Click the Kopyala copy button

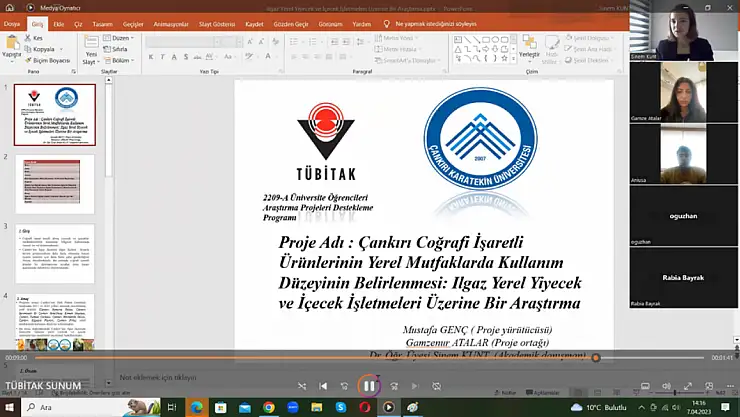(43, 49)
